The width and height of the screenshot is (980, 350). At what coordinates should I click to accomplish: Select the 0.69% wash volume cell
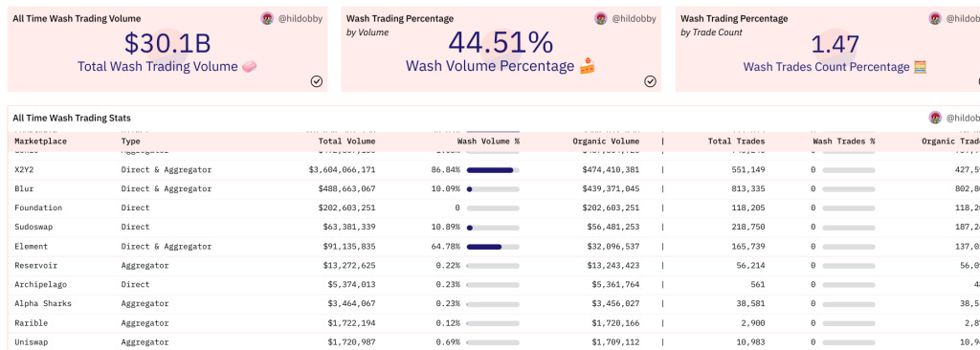448,342
